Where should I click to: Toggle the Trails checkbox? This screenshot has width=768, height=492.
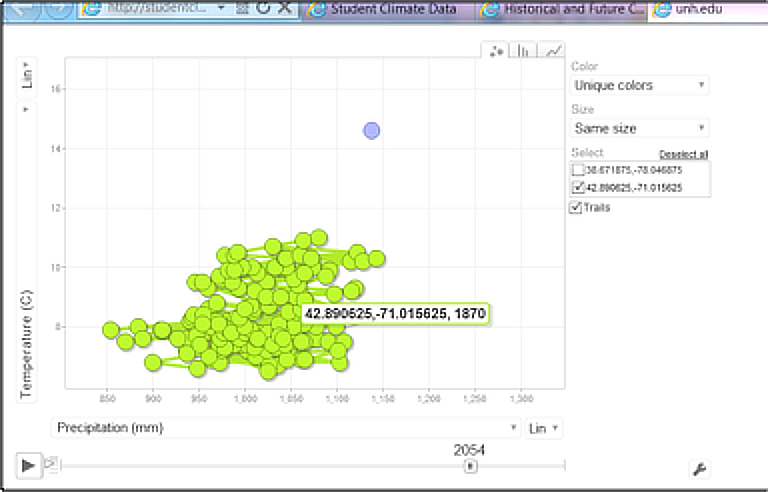(575, 208)
